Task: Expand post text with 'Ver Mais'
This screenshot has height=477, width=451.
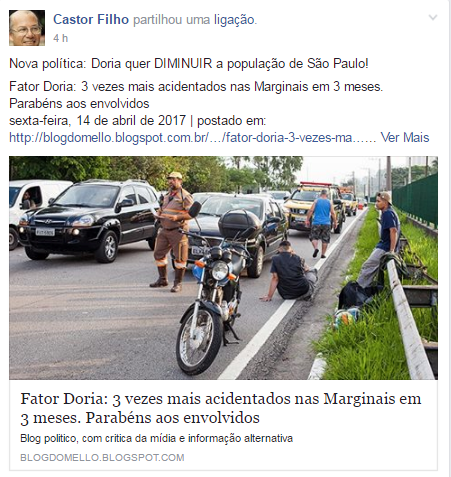Action: [405, 137]
